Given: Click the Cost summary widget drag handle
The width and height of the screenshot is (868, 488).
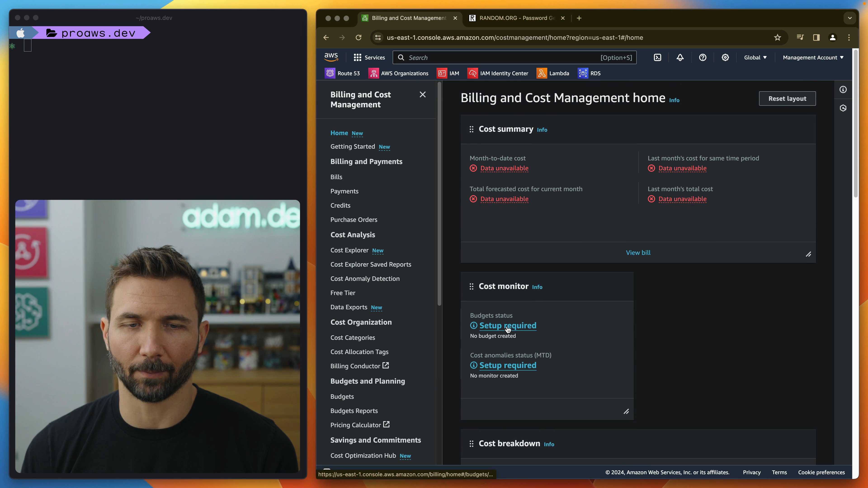Looking at the screenshot, I should (x=471, y=129).
